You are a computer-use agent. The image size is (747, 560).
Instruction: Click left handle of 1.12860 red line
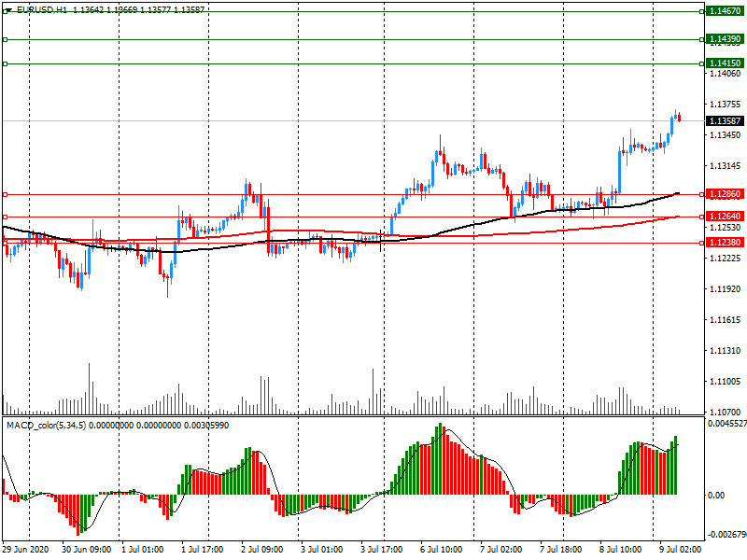coord(5,194)
